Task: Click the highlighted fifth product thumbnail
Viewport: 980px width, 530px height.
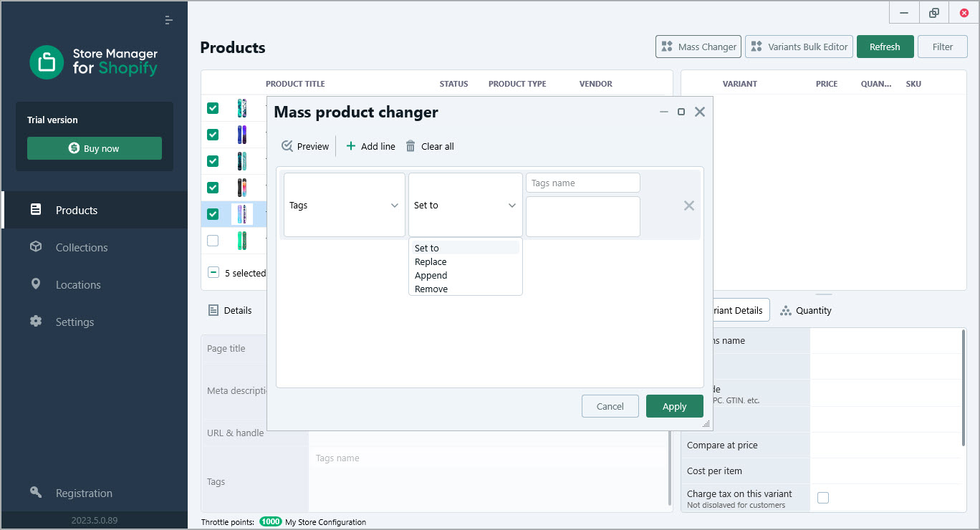Action: tap(242, 214)
